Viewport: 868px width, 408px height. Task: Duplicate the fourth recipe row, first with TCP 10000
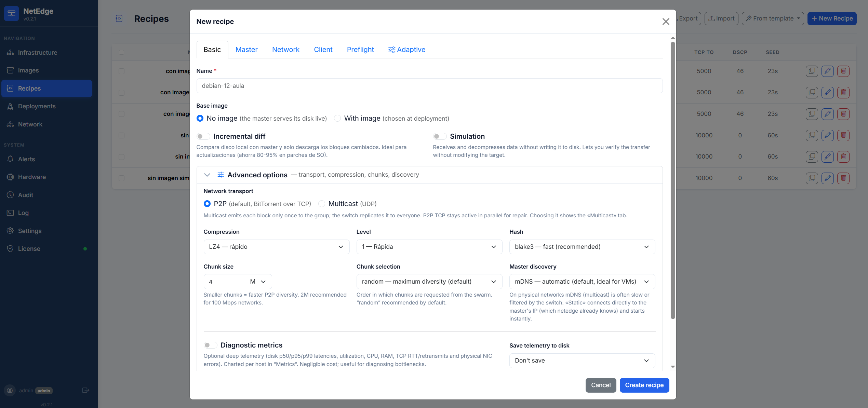(812, 135)
